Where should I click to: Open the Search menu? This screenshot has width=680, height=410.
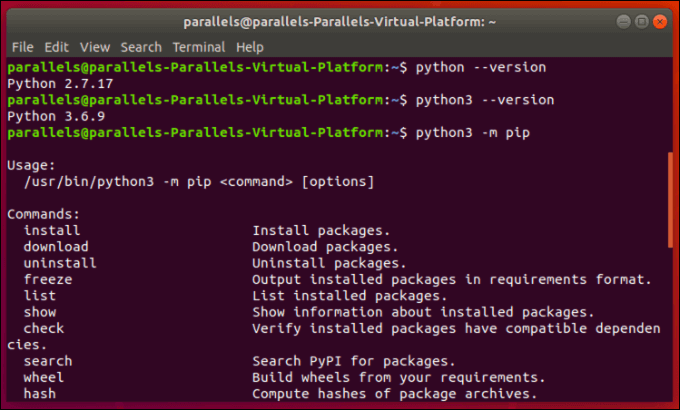tap(141, 47)
